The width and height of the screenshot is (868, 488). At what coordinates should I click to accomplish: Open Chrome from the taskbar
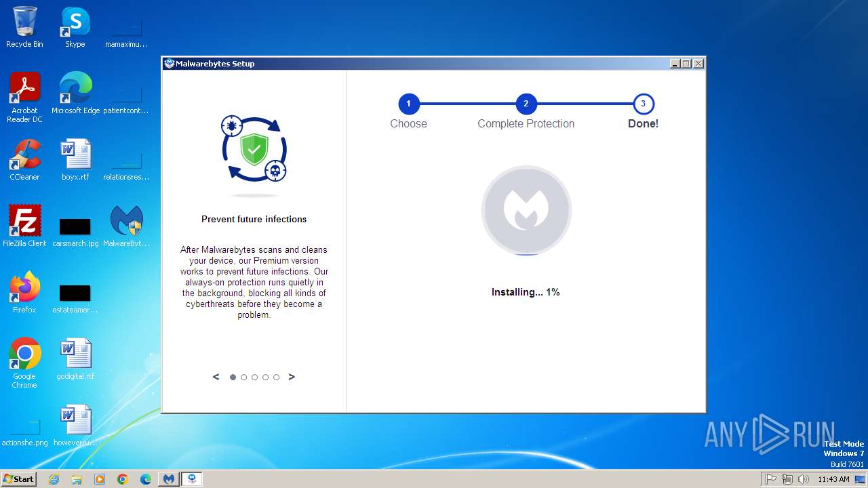[x=123, y=479]
